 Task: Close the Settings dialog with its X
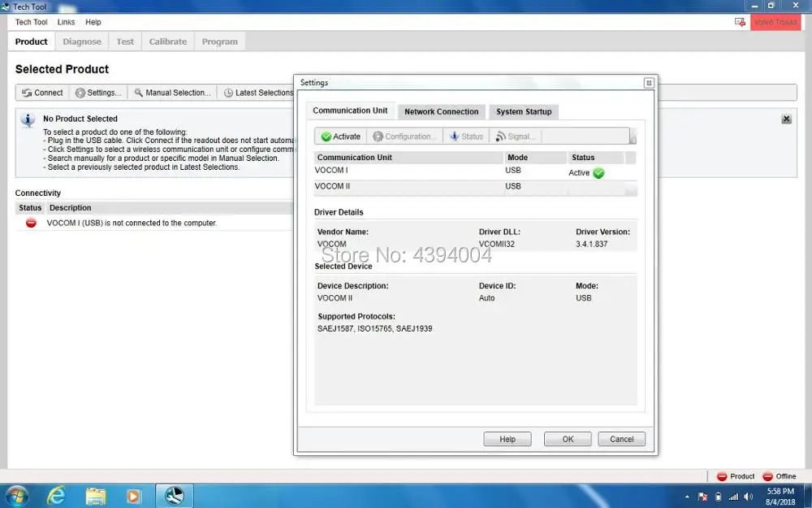(x=649, y=83)
